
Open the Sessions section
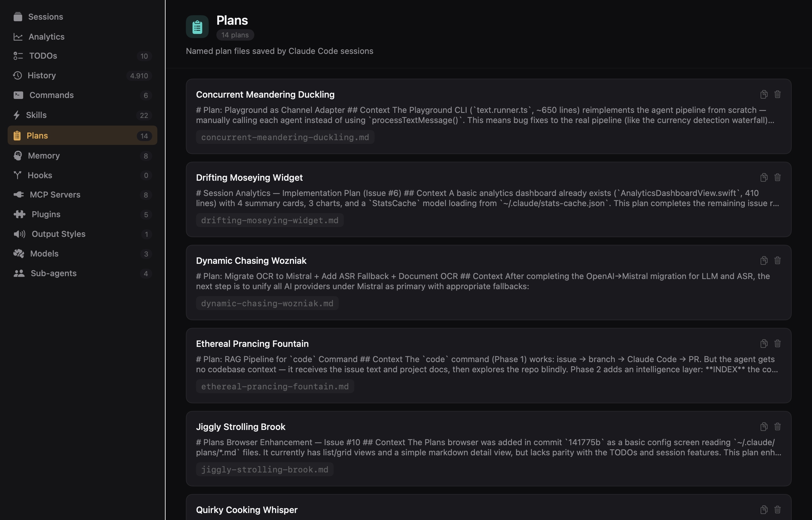click(45, 16)
